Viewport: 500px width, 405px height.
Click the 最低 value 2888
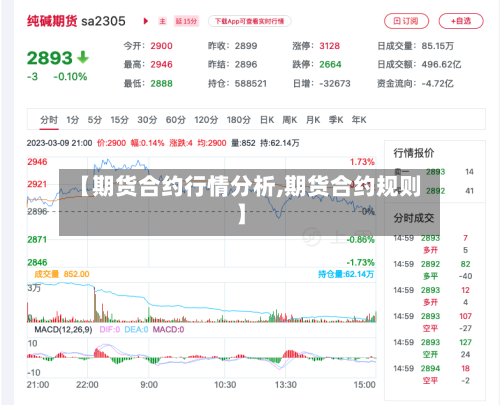[161, 83]
